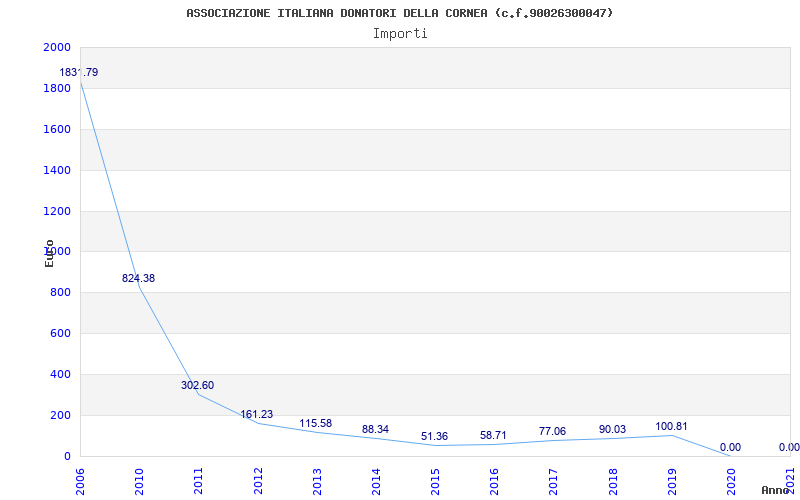This screenshot has width=800, height=500.
Task: Click the 0.00 label above 2020
Action: tap(730, 447)
